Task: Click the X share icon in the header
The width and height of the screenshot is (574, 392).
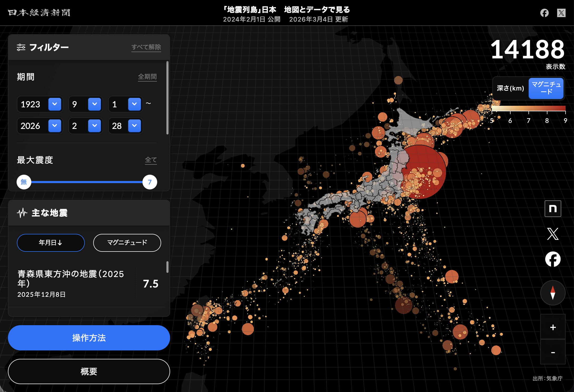Action: (561, 13)
